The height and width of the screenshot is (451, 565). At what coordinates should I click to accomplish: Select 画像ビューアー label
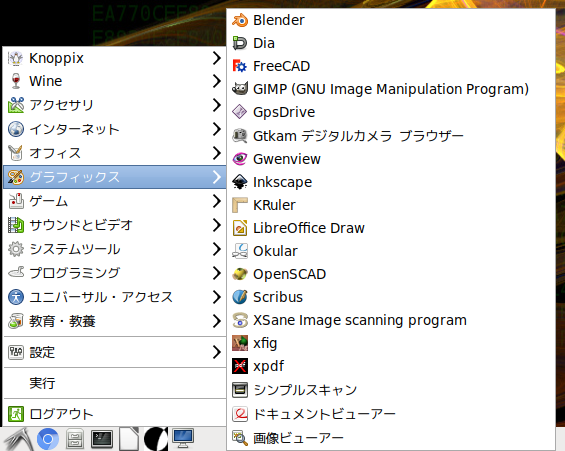tap(298, 438)
